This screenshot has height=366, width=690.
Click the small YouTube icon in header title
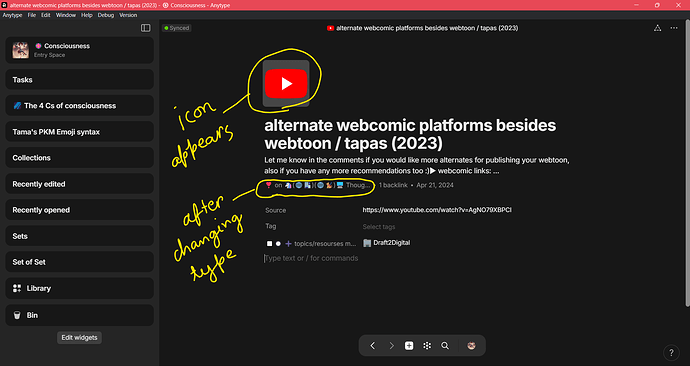click(330, 28)
